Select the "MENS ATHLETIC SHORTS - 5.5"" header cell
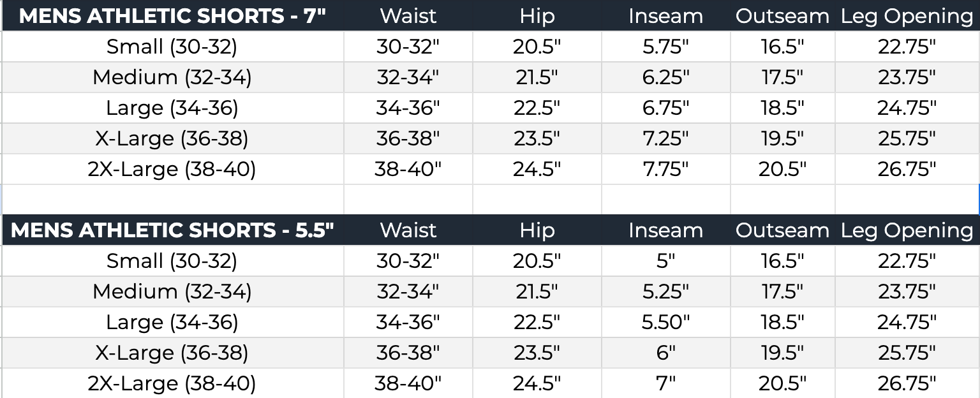The width and height of the screenshot is (980, 398). 172,230
